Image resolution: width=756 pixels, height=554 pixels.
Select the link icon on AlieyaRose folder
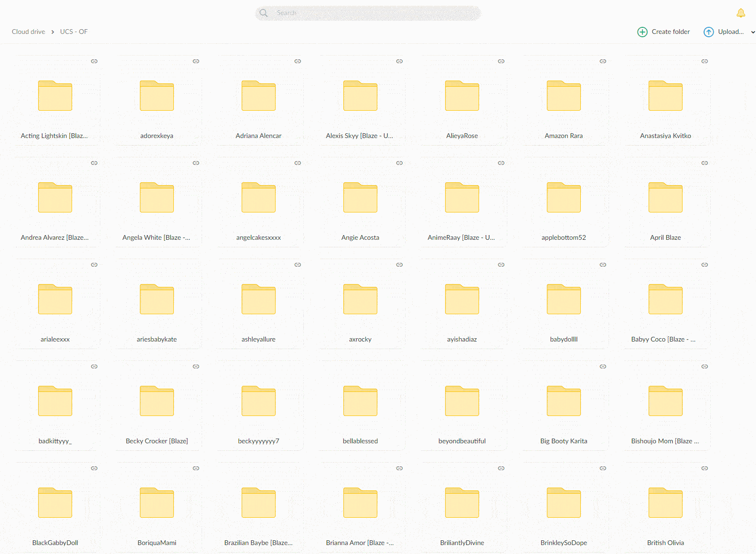click(x=501, y=61)
